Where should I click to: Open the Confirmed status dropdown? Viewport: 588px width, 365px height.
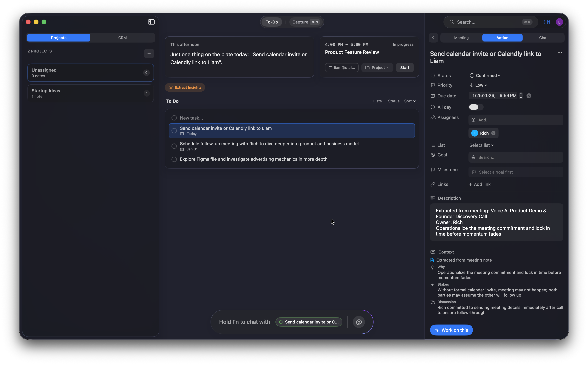(485, 76)
